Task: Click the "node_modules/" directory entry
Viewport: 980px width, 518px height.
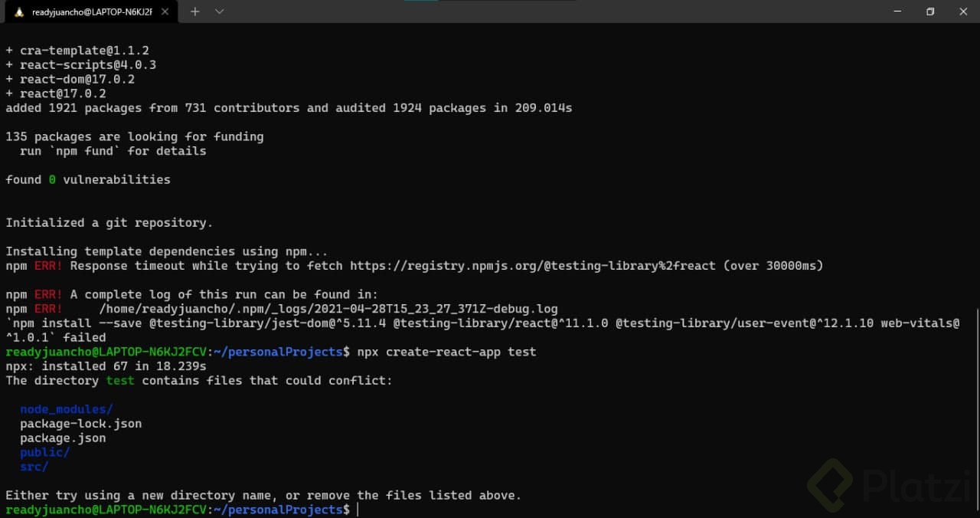Action: coord(67,409)
